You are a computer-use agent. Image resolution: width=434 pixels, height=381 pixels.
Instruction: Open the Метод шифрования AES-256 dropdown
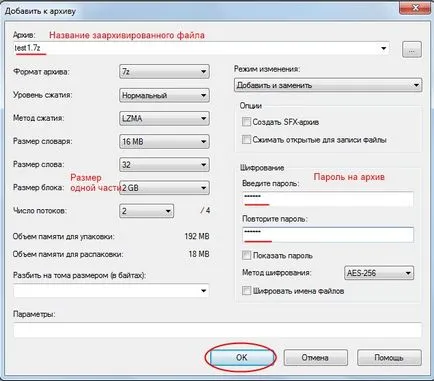click(x=379, y=273)
